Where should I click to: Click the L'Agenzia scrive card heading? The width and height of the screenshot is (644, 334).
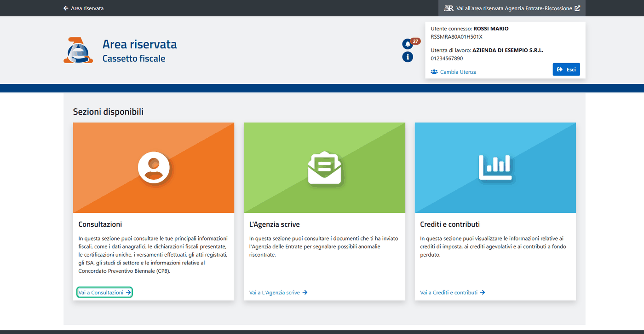(275, 224)
